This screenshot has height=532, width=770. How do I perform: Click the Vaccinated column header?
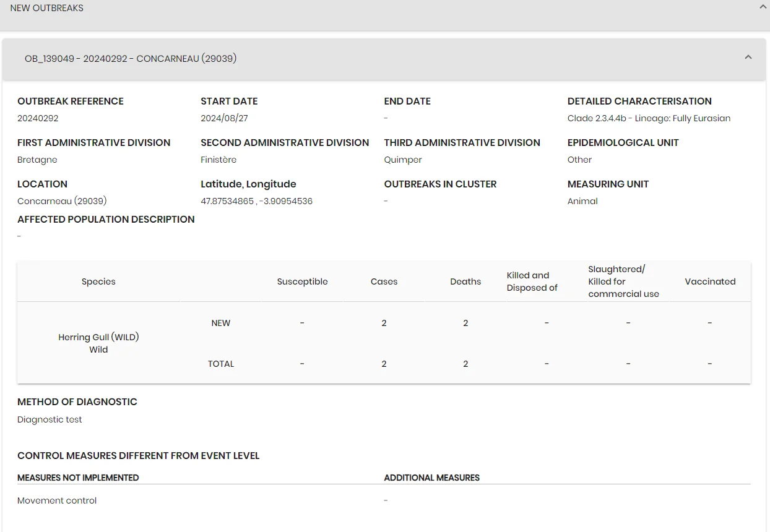pos(710,281)
